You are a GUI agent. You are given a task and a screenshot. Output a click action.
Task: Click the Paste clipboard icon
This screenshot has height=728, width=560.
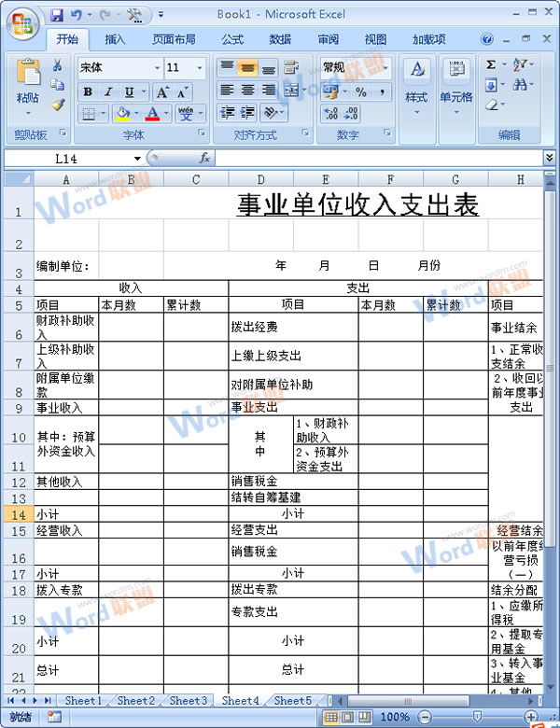[28, 72]
